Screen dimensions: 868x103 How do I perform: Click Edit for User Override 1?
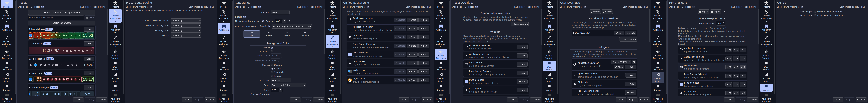pos(619,33)
